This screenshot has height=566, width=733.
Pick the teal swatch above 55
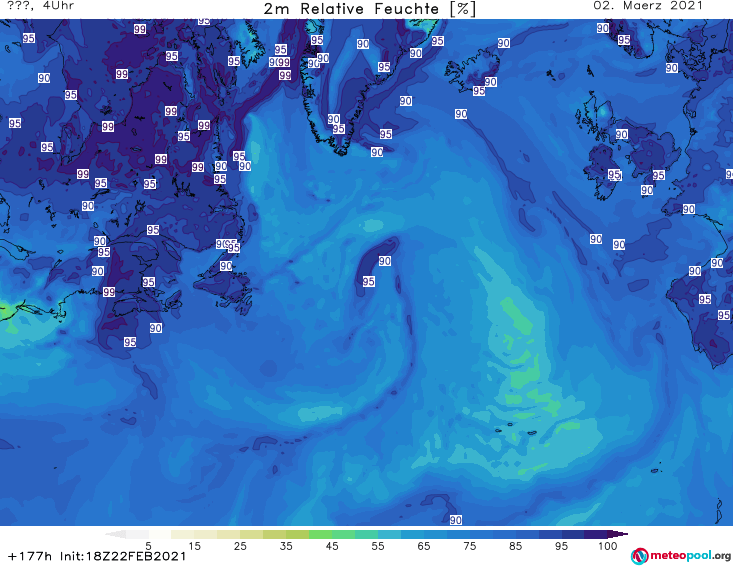click(366, 534)
